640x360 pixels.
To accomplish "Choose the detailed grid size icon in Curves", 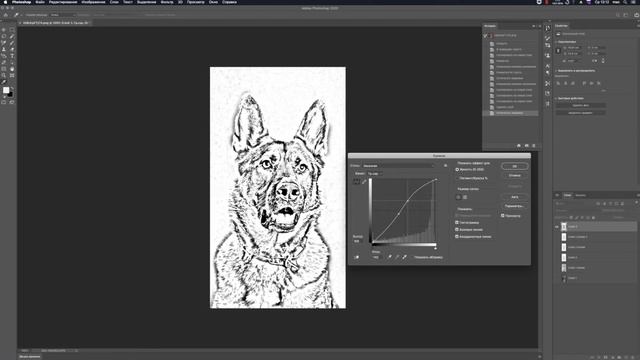I will pyautogui.click(x=465, y=197).
